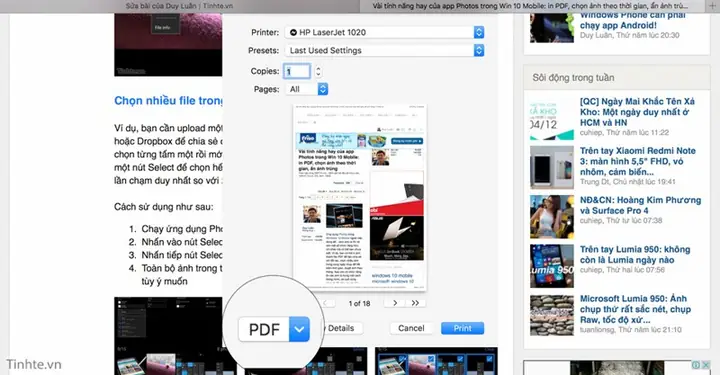Click the print preview page thumbnail
The image size is (720, 375).
pyautogui.click(x=360, y=197)
